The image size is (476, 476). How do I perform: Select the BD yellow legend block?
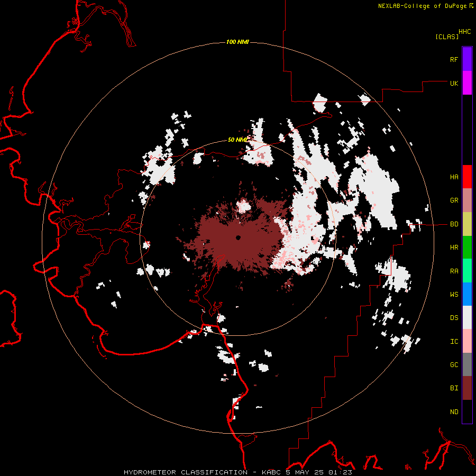click(x=467, y=224)
